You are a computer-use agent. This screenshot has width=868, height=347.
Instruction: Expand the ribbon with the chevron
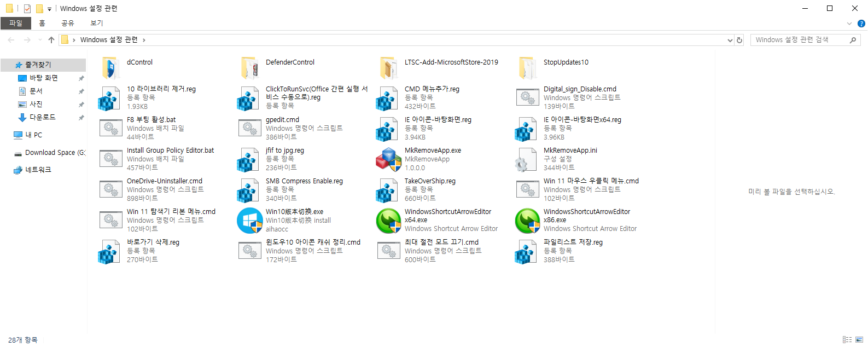coord(849,24)
